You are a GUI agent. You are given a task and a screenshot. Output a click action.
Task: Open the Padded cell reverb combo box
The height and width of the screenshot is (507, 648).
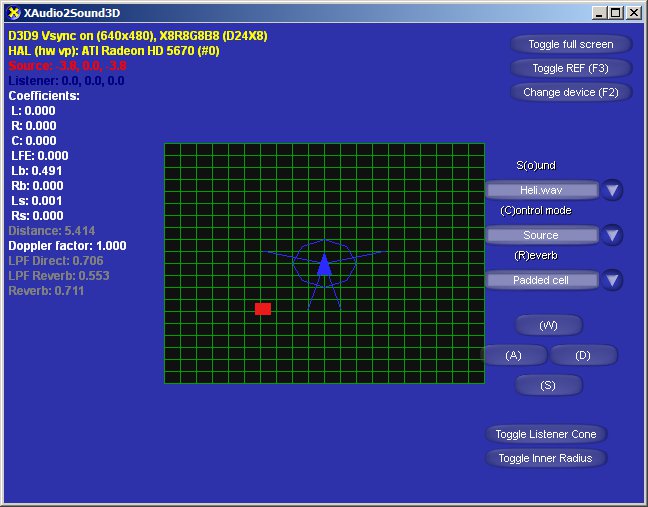point(542,280)
